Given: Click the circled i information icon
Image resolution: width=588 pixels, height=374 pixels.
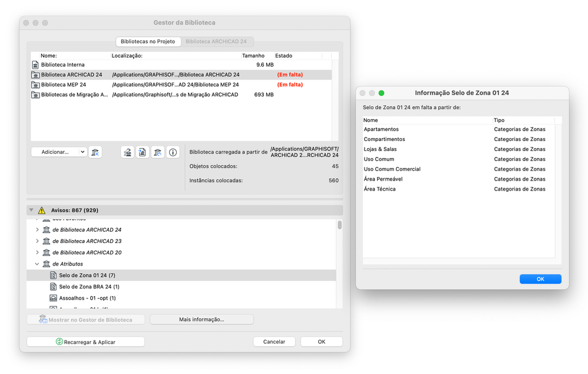Looking at the screenshot, I should 173,152.
